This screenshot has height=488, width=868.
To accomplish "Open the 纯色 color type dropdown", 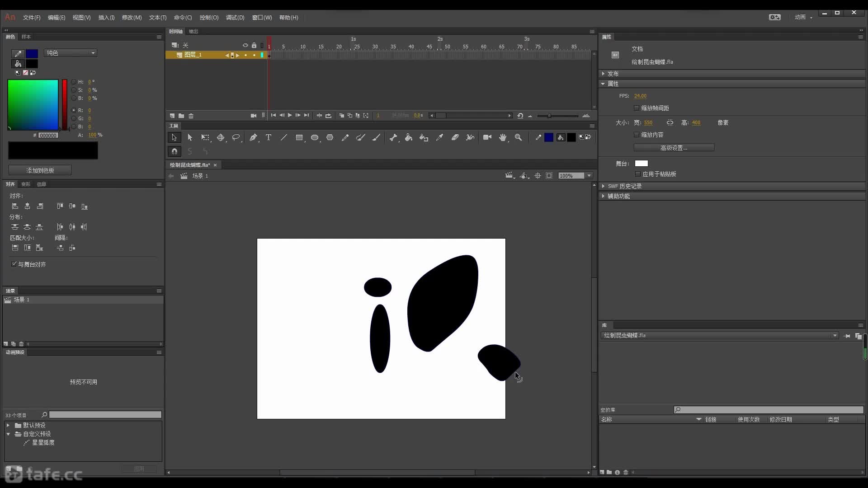I will (x=71, y=53).
